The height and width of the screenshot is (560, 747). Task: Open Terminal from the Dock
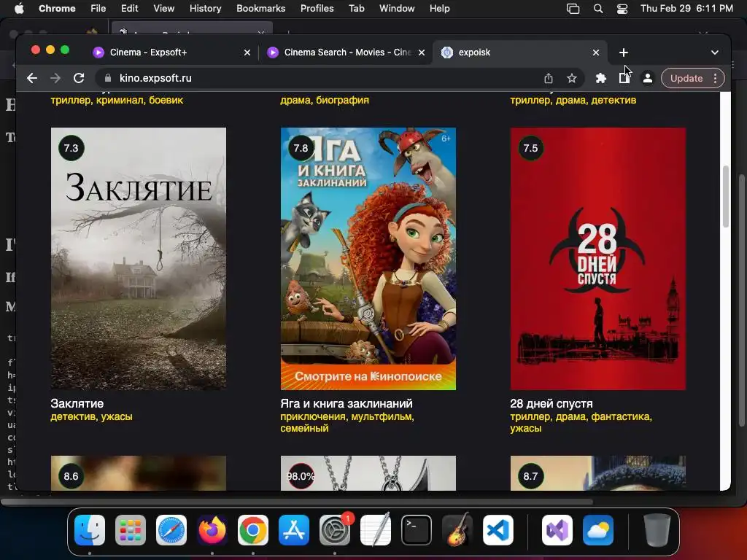(417, 530)
